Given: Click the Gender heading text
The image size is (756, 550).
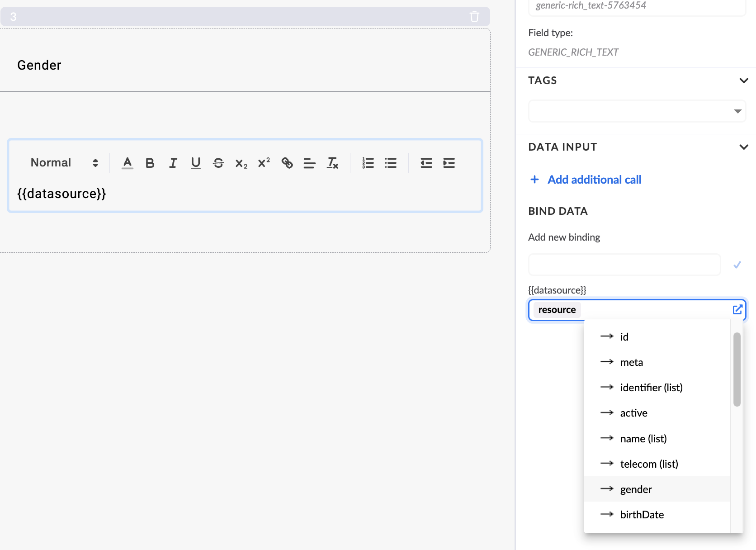Looking at the screenshot, I should click(x=39, y=65).
